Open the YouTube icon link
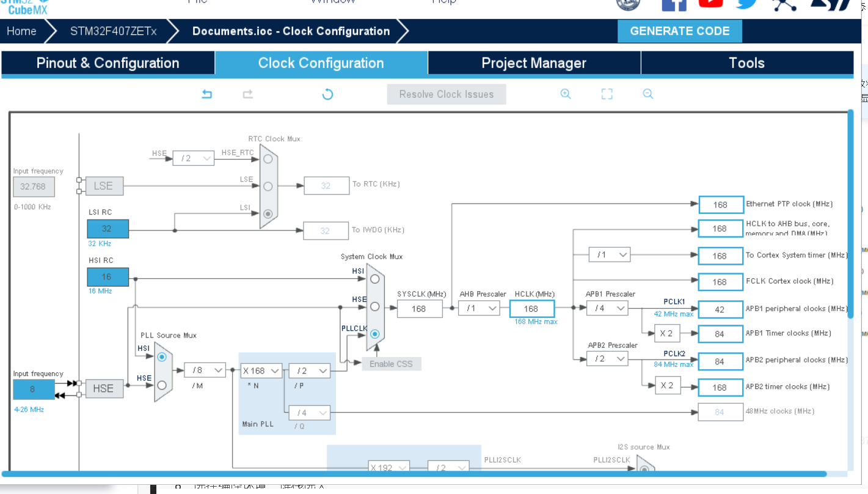Screen dimensions: 868x494 [710, 4]
